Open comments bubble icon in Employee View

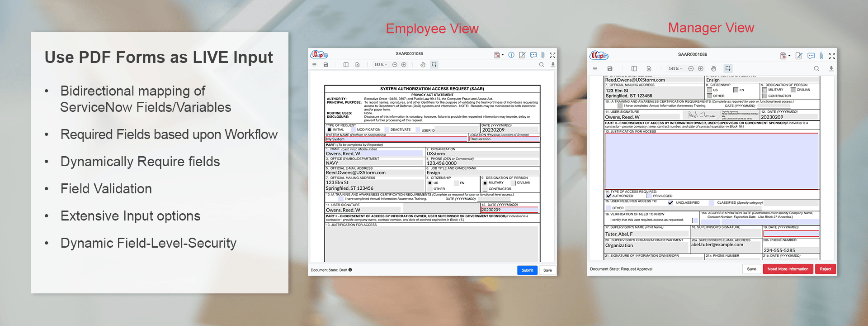533,55
